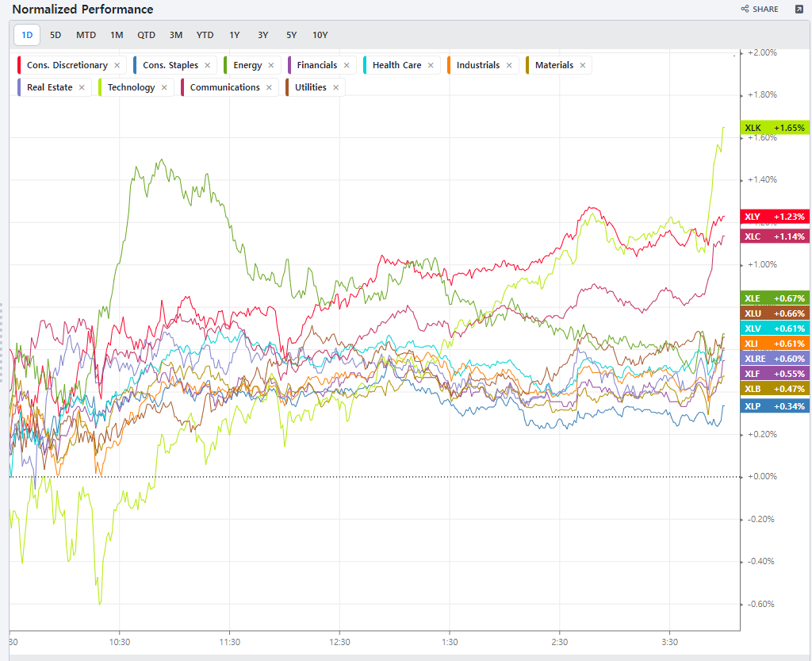Screen dimensions: 812x661
Task: Remove Real Estate using its X icon
Action: point(82,88)
